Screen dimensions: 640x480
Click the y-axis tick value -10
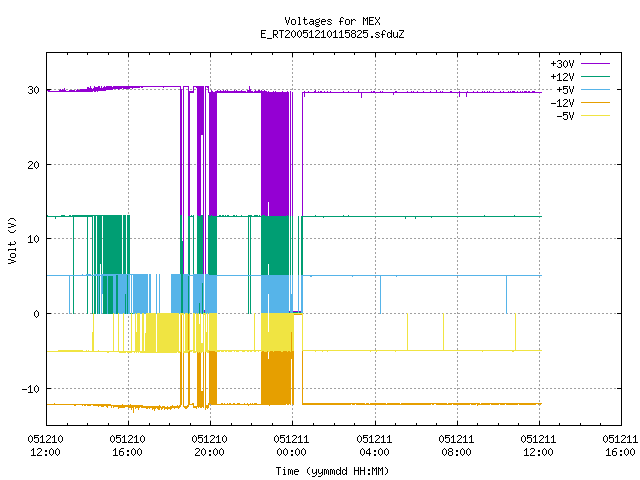tap(31, 389)
